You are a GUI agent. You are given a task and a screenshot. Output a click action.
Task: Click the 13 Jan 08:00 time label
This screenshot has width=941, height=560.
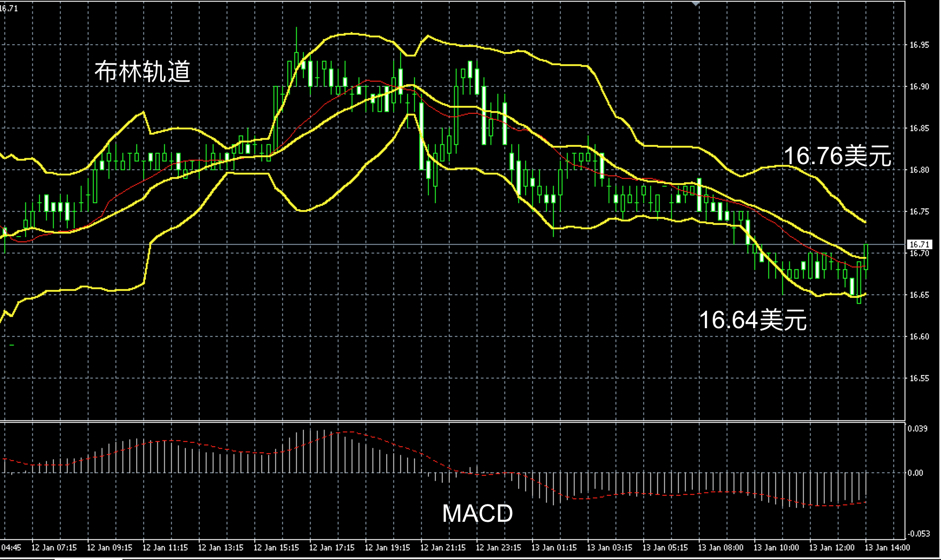tap(721, 548)
